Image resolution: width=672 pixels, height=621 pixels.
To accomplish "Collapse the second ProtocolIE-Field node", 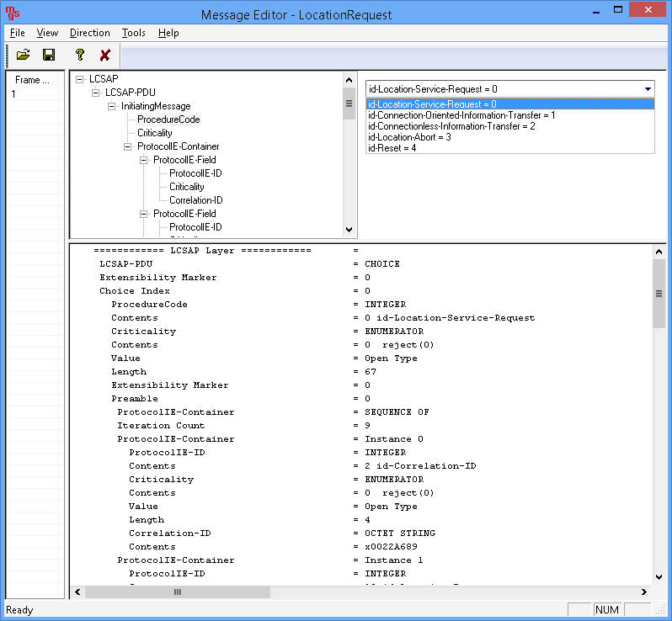I will [143, 214].
